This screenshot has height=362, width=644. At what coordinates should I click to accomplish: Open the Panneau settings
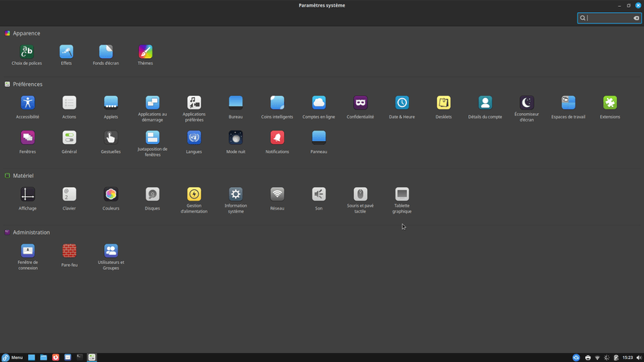[x=319, y=143]
